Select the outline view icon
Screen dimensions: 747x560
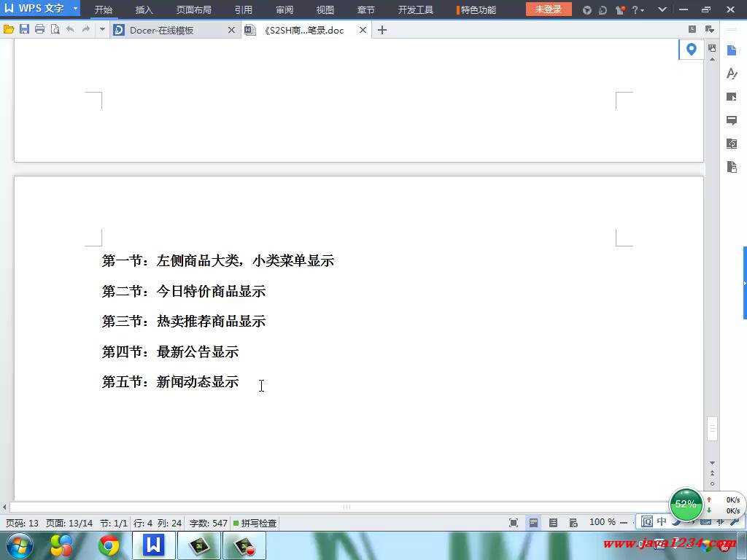(x=553, y=523)
